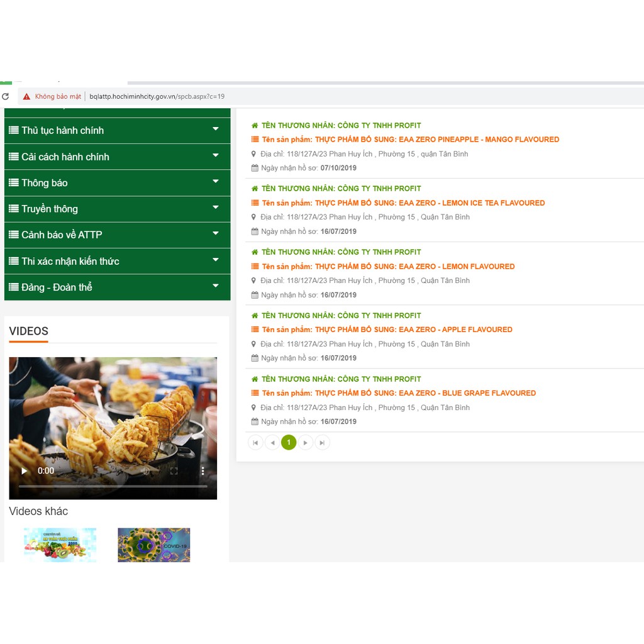Mute the video using the speaker icon
The height and width of the screenshot is (644, 644).
(146, 470)
